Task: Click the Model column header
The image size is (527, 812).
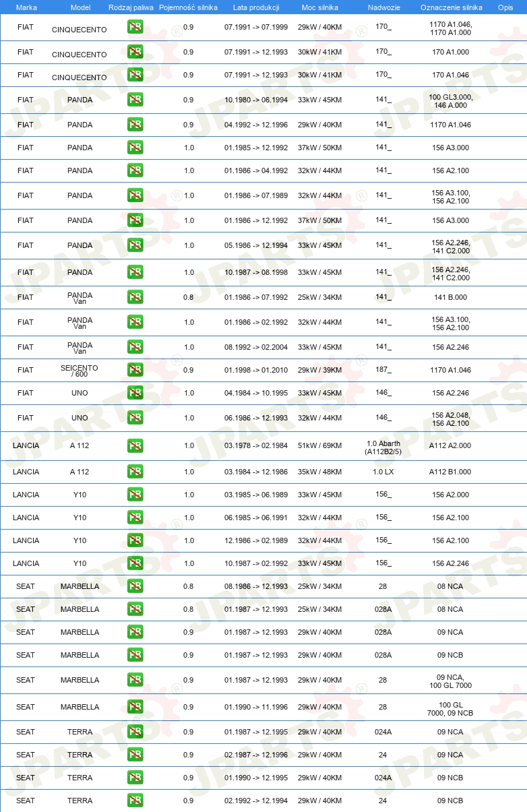Action: (x=80, y=7)
